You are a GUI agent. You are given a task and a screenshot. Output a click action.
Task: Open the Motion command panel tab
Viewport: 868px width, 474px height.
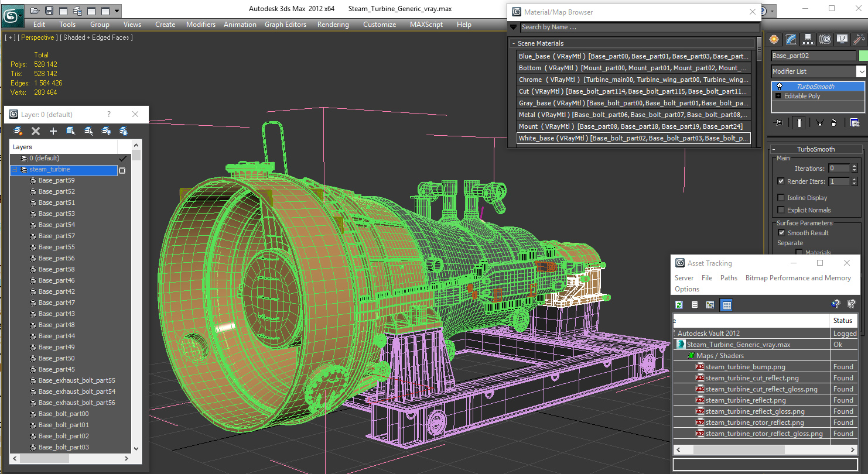[825, 39]
